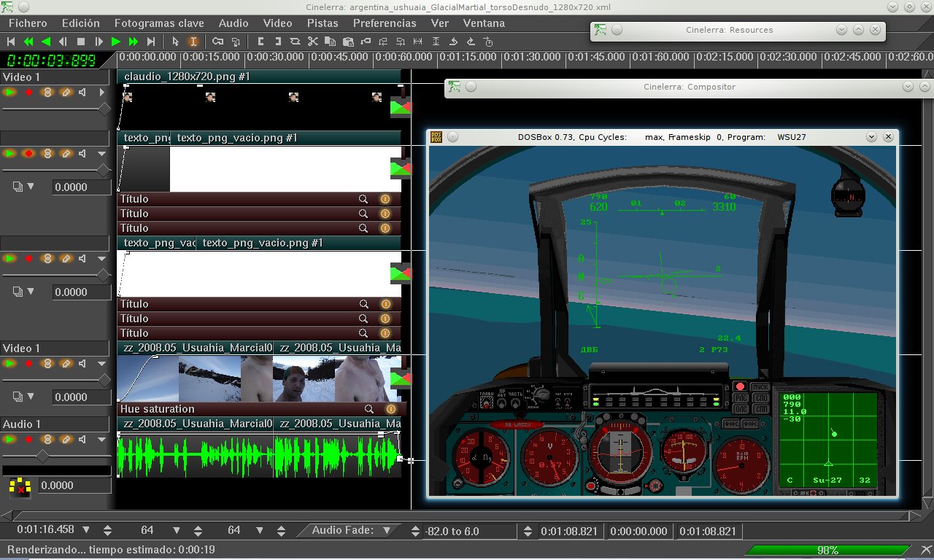The width and height of the screenshot is (934, 560).
Task: Redo the edit via toolbar
Action: (x=471, y=42)
